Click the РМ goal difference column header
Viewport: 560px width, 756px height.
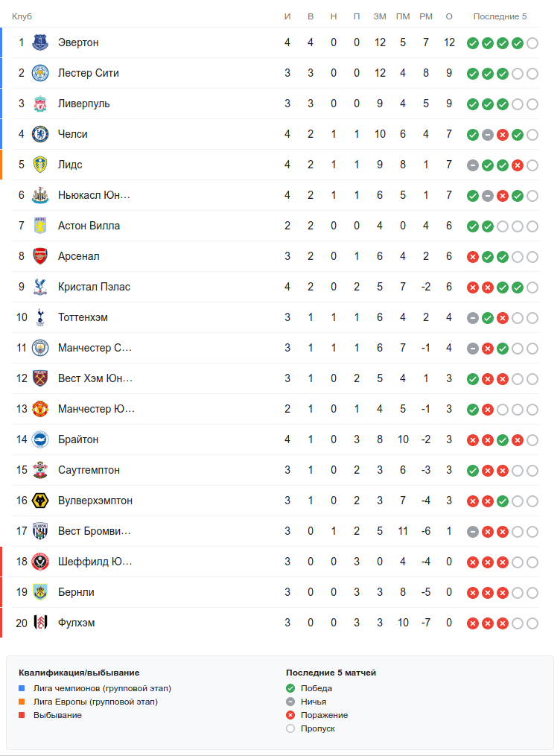426,16
